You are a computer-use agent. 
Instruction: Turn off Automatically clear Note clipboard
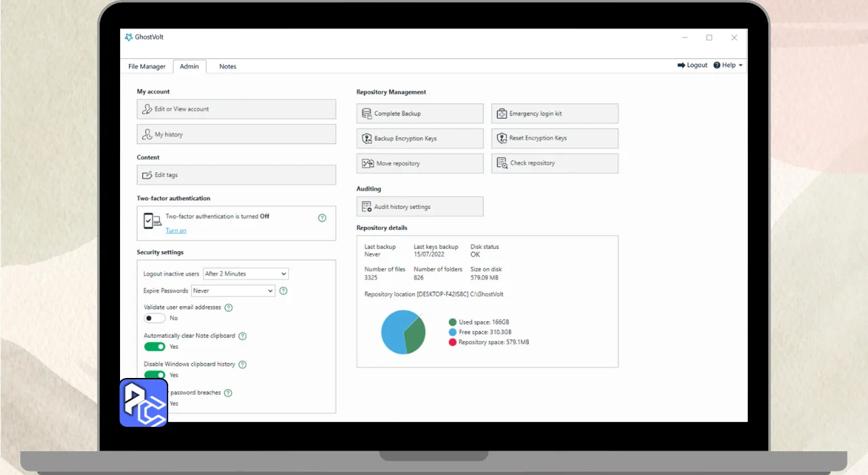click(x=155, y=347)
